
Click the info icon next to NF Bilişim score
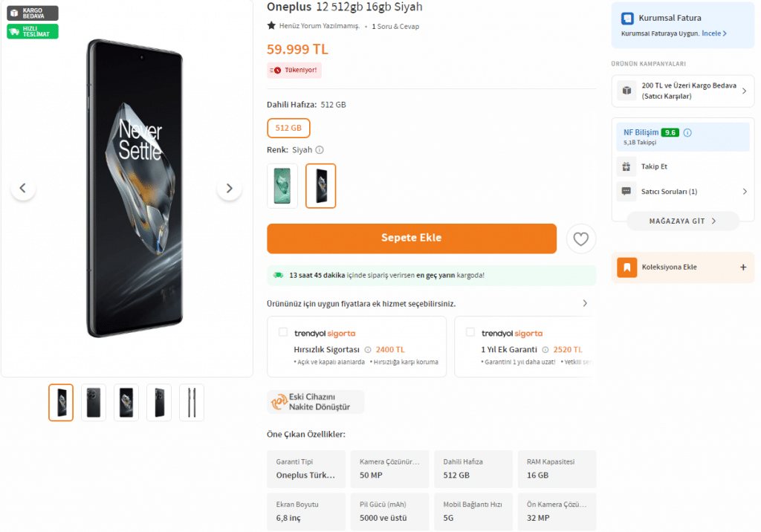[687, 132]
